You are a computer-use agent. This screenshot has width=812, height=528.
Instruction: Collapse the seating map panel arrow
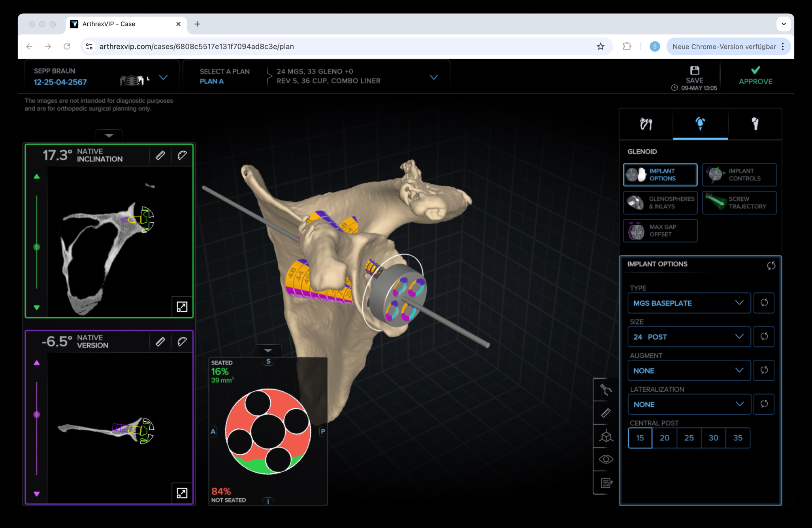pos(268,350)
